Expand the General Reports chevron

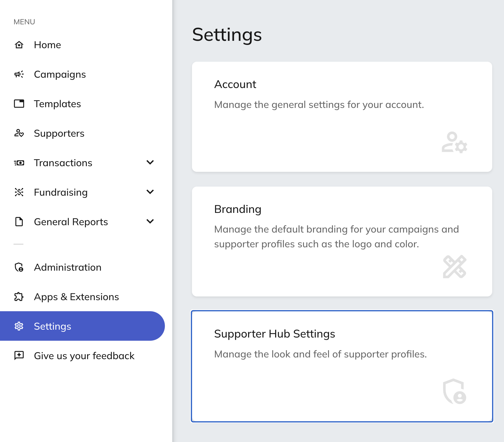150,221
